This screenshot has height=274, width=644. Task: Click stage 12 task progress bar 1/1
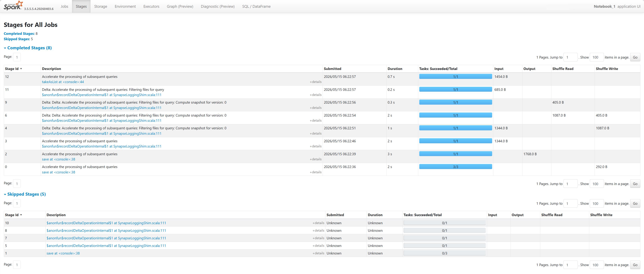456,77
